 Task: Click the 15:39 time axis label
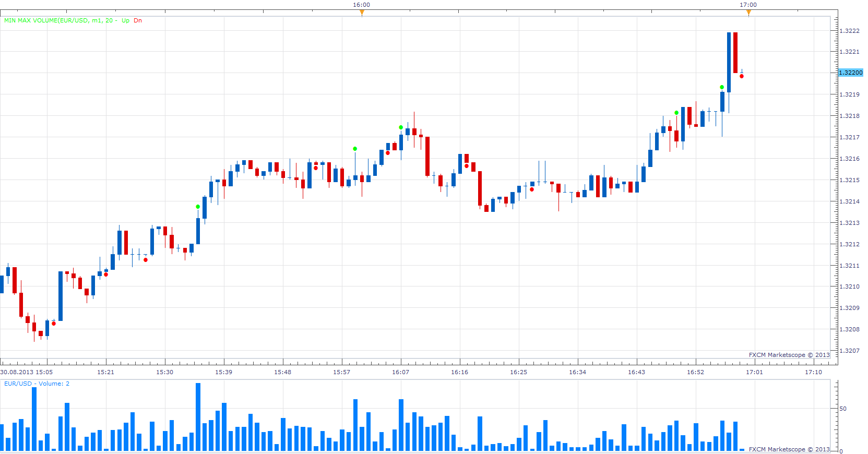223,372
